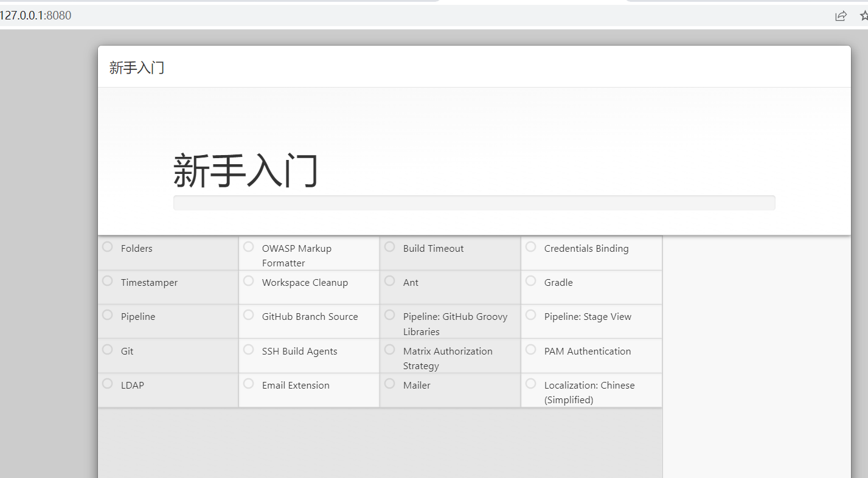Image resolution: width=868 pixels, height=478 pixels.
Task: Click the Build Timeout plugin name
Action: pos(433,248)
